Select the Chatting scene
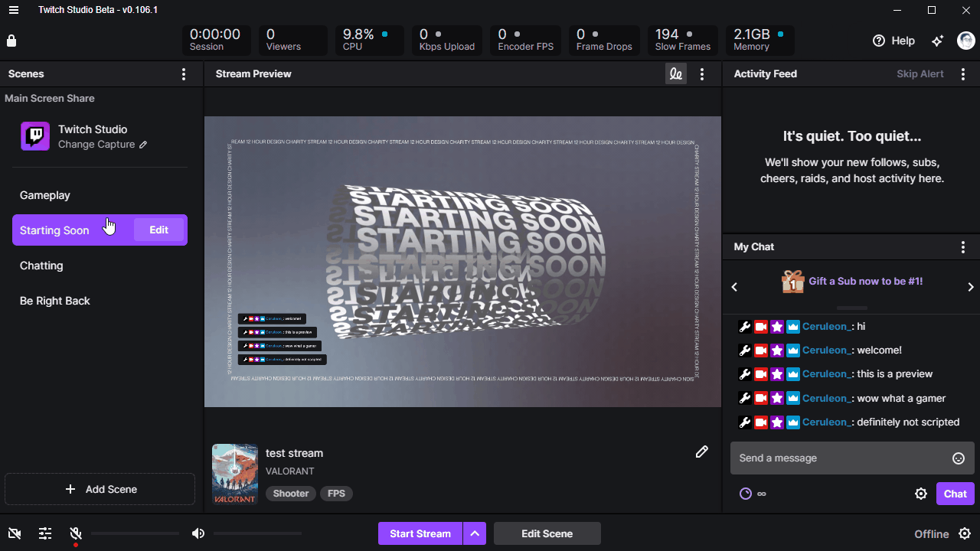This screenshot has height=551, width=980. [100, 266]
